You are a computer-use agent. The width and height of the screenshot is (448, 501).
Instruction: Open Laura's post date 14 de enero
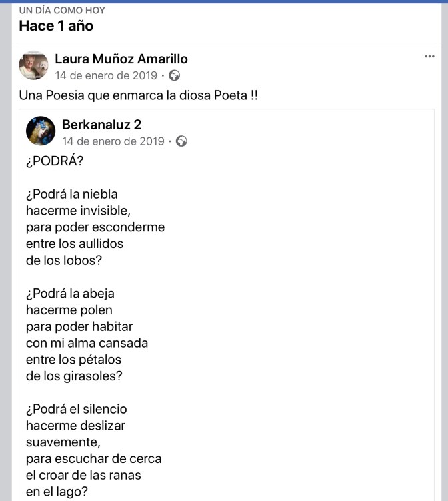tap(106, 76)
